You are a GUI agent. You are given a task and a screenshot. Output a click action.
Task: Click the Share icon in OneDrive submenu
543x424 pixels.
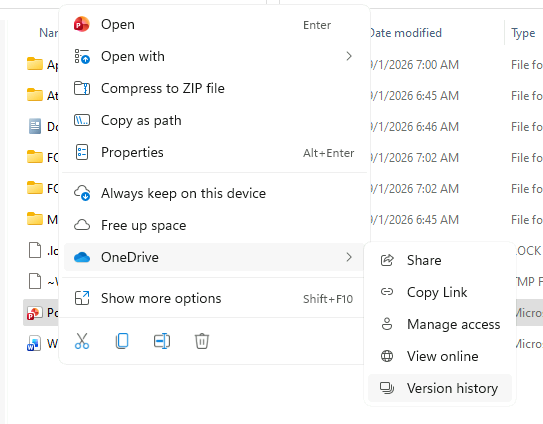(387, 260)
